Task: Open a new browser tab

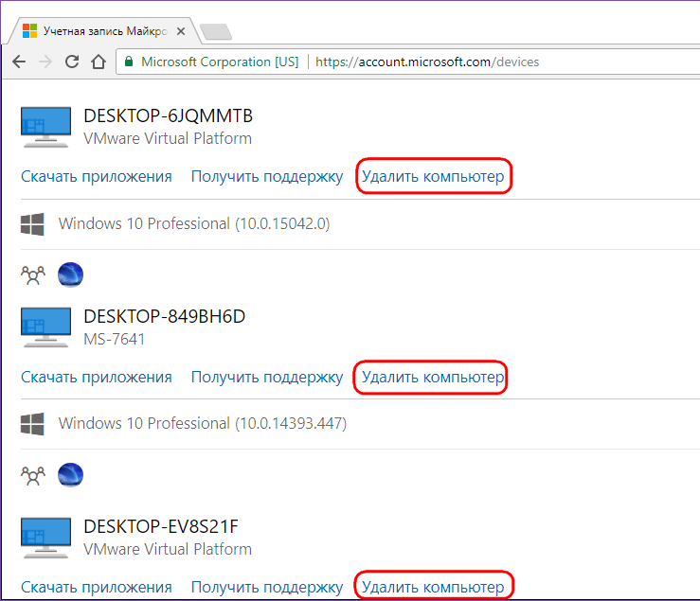Action: tap(216, 31)
